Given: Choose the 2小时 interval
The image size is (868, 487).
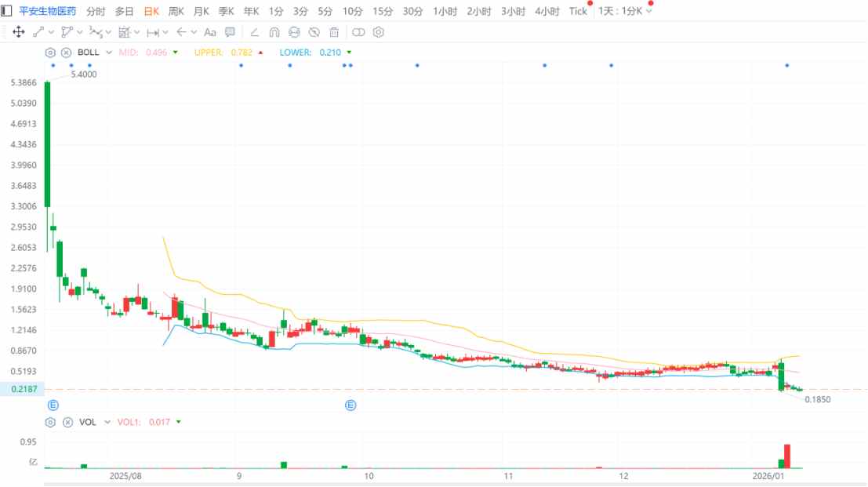Looking at the screenshot, I should point(479,11).
